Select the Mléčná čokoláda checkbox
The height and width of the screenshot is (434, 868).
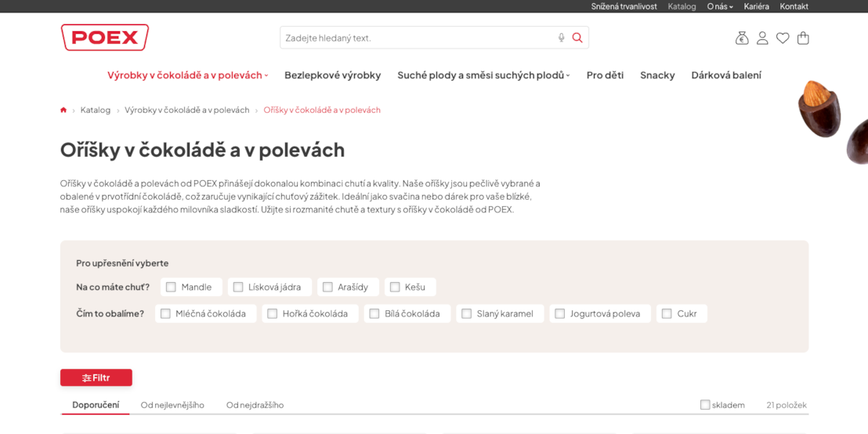pos(165,314)
